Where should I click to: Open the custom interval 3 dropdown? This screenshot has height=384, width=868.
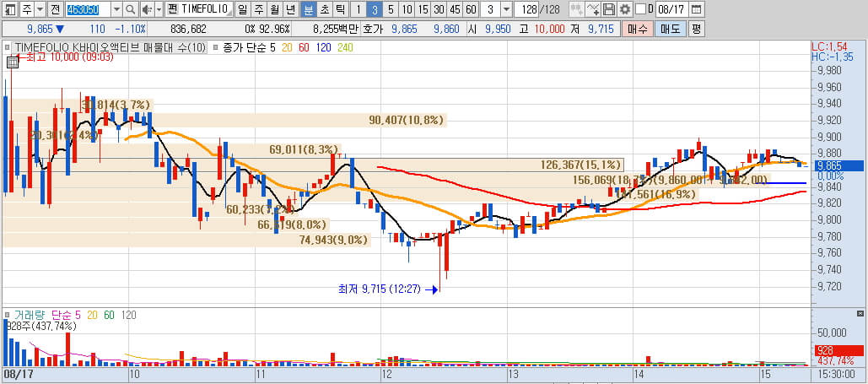click(506, 9)
